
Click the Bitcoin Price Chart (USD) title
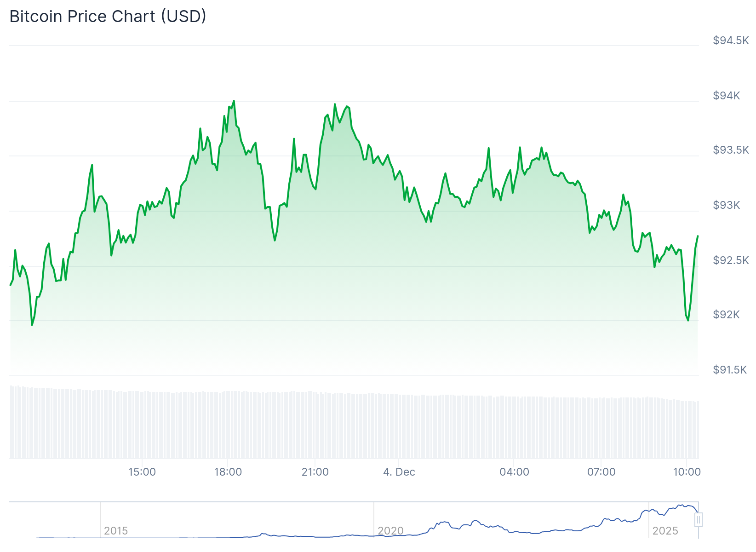(108, 16)
